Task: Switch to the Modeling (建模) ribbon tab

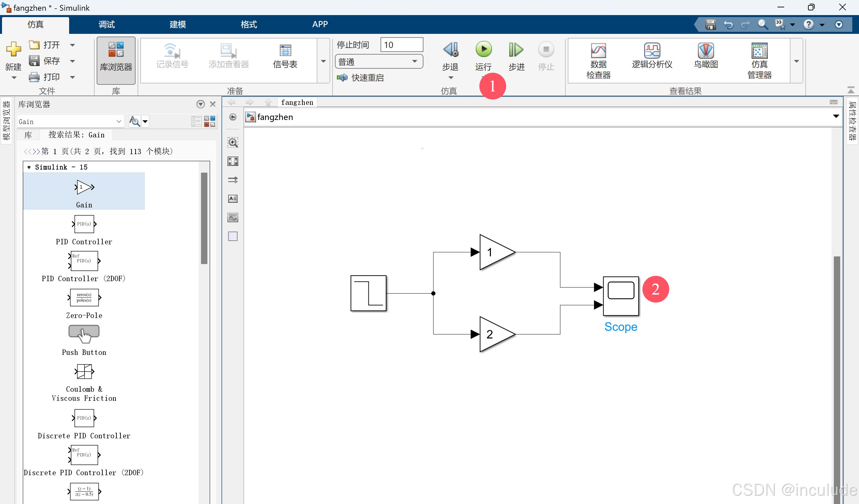Action: (178, 24)
